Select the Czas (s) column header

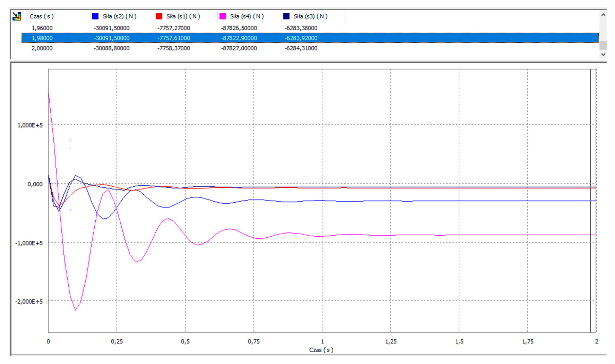pyautogui.click(x=41, y=17)
